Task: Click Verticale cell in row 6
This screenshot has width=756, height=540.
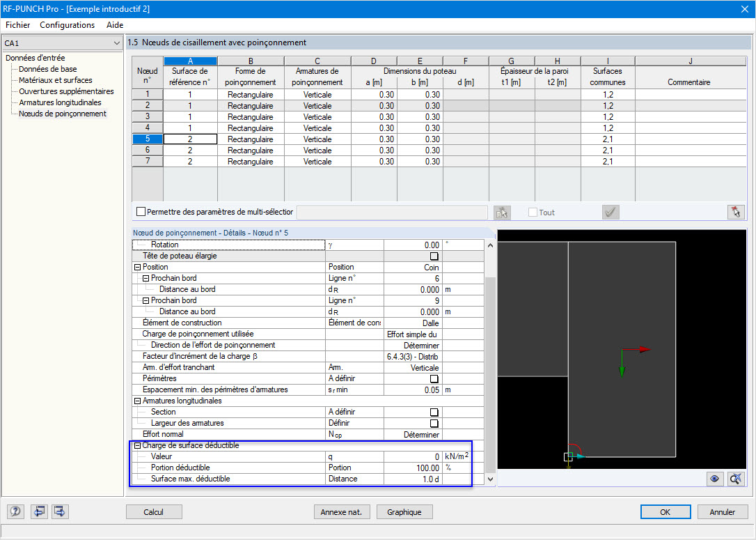Action: point(317,150)
